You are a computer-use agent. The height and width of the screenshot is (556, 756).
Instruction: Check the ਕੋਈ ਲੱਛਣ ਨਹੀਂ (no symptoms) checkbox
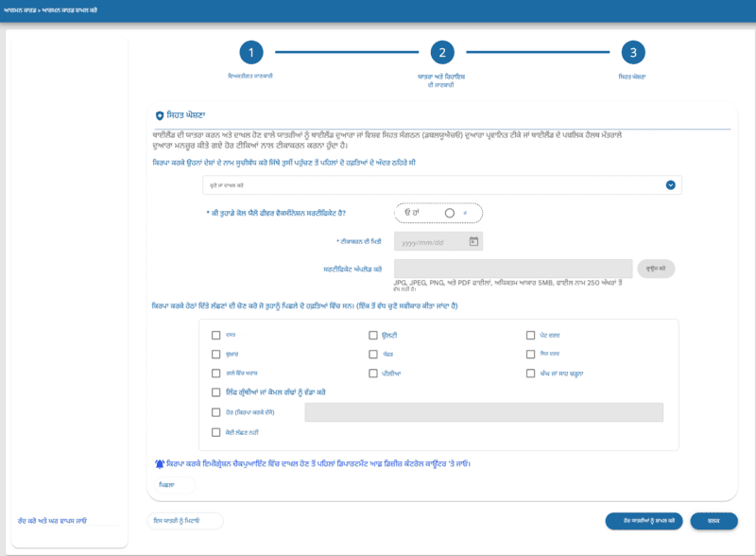pyautogui.click(x=216, y=432)
